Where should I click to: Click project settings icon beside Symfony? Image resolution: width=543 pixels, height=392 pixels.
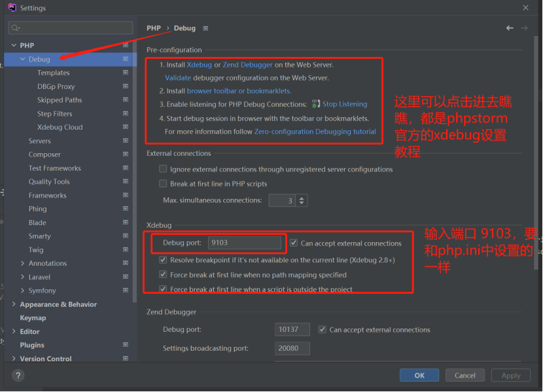pyautogui.click(x=126, y=290)
